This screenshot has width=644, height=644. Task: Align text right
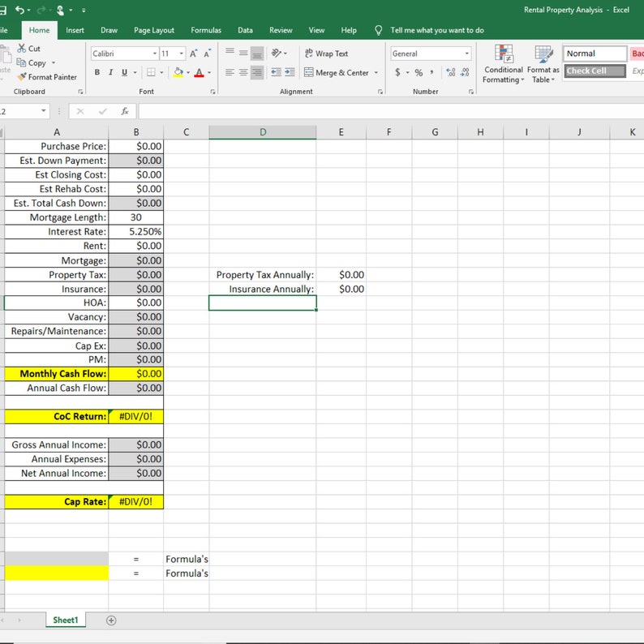[x=257, y=72]
